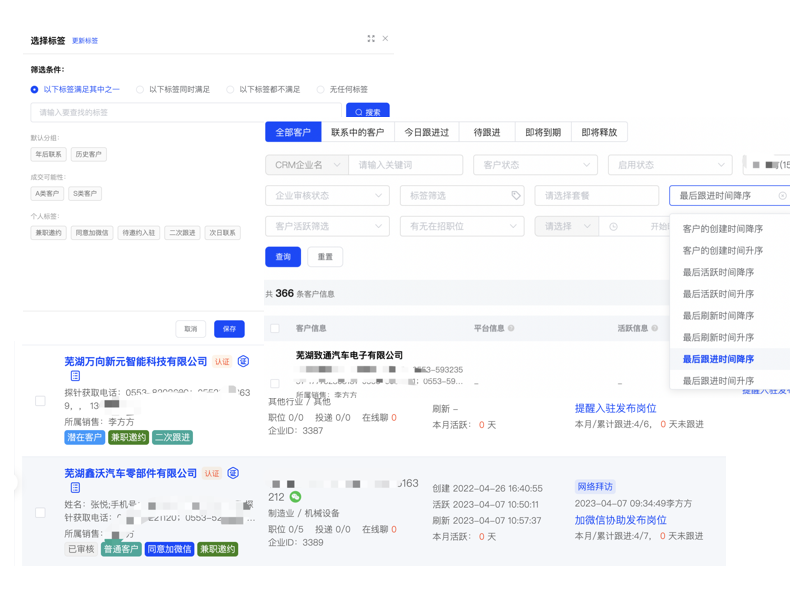Screen dimensions: 802x592
Task: Click the 证 badge icon beside 芜湖万向新元智能科技有限公司
Action: (243, 361)
